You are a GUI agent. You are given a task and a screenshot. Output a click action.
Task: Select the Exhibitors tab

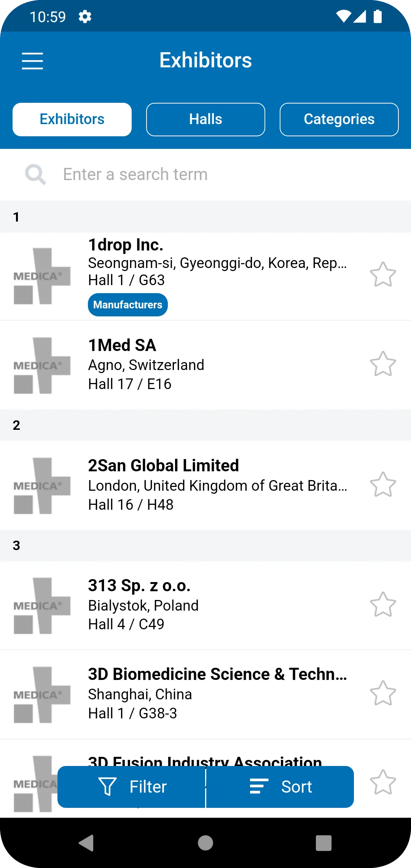click(x=72, y=120)
